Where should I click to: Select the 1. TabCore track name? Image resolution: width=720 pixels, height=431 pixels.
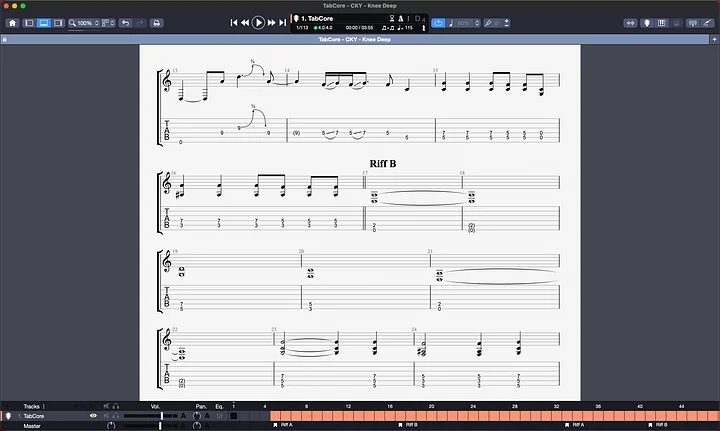pos(31,416)
